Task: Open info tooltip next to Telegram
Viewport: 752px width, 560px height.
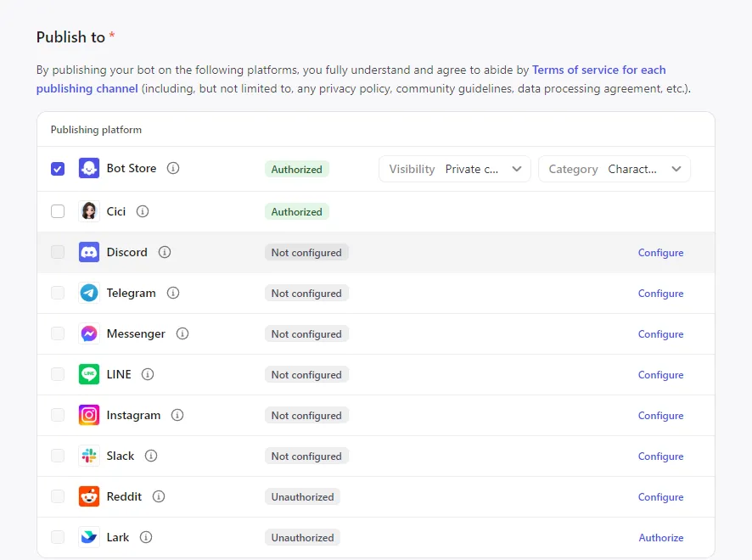Action: pos(173,293)
